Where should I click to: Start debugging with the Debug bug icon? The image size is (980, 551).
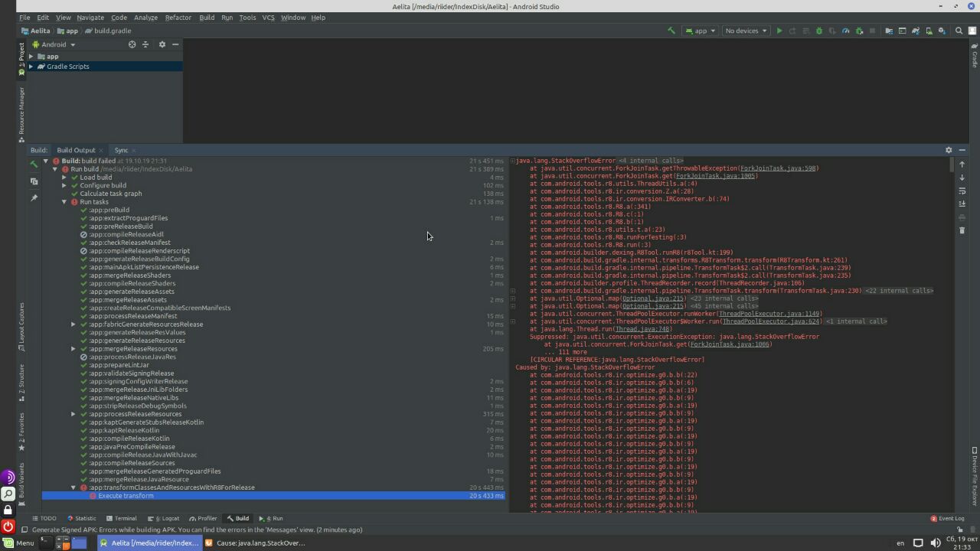tap(818, 31)
